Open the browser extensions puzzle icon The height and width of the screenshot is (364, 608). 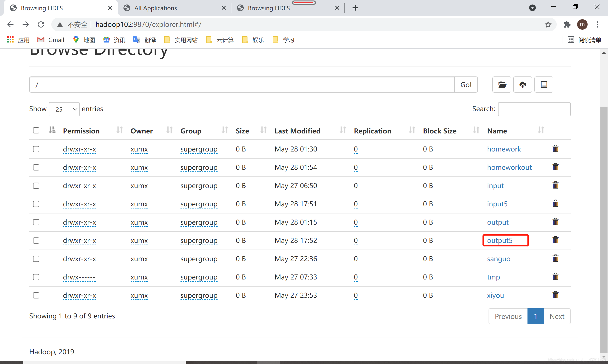[x=567, y=24]
